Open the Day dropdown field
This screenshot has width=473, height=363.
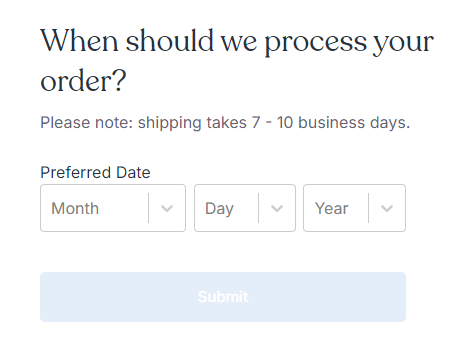[x=245, y=208]
